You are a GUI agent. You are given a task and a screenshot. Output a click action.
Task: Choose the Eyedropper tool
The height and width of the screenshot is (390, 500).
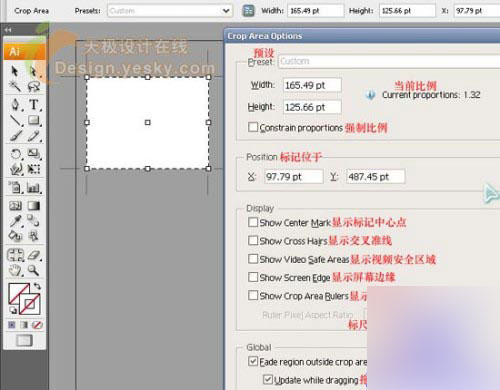point(15,221)
